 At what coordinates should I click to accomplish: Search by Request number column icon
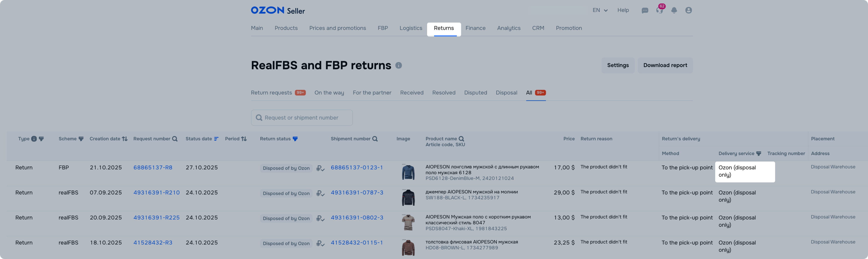pyautogui.click(x=174, y=139)
